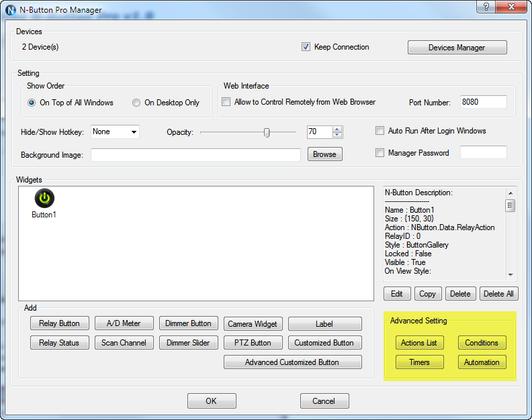The image size is (532, 420).
Task: Add a Label widget
Action: 324,324
